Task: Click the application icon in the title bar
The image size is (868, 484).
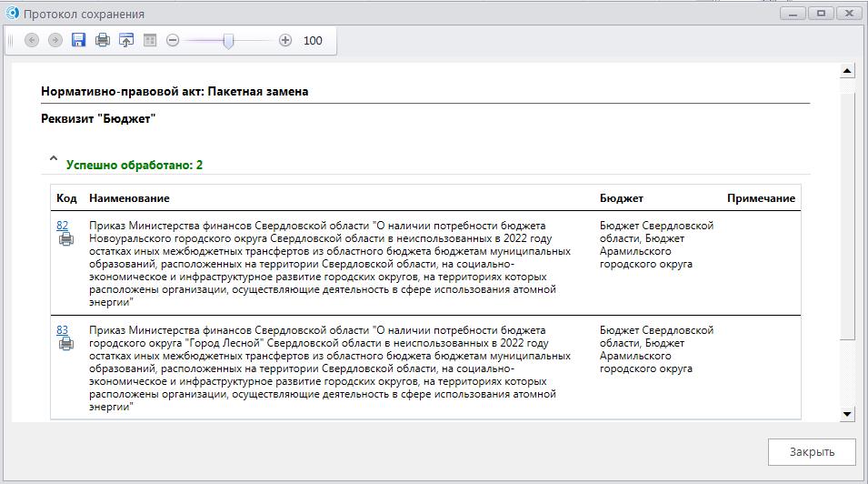Action: (12, 13)
